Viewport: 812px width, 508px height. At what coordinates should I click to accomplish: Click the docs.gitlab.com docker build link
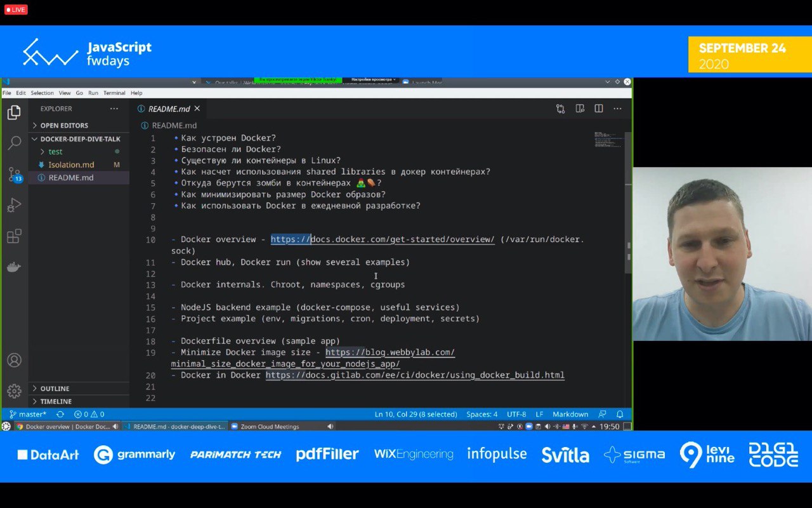pos(415,375)
